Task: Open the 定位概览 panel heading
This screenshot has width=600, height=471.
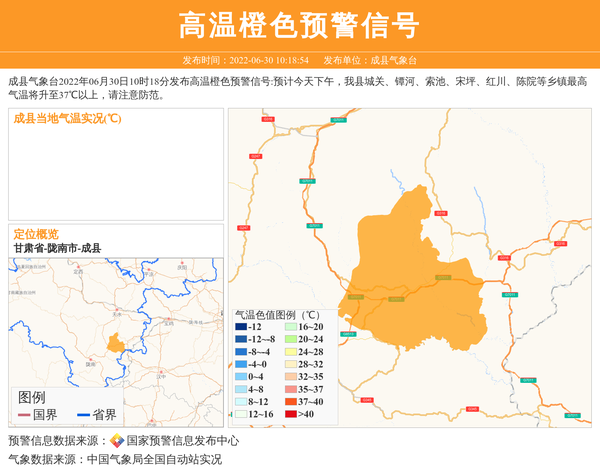Action: [36, 234]
